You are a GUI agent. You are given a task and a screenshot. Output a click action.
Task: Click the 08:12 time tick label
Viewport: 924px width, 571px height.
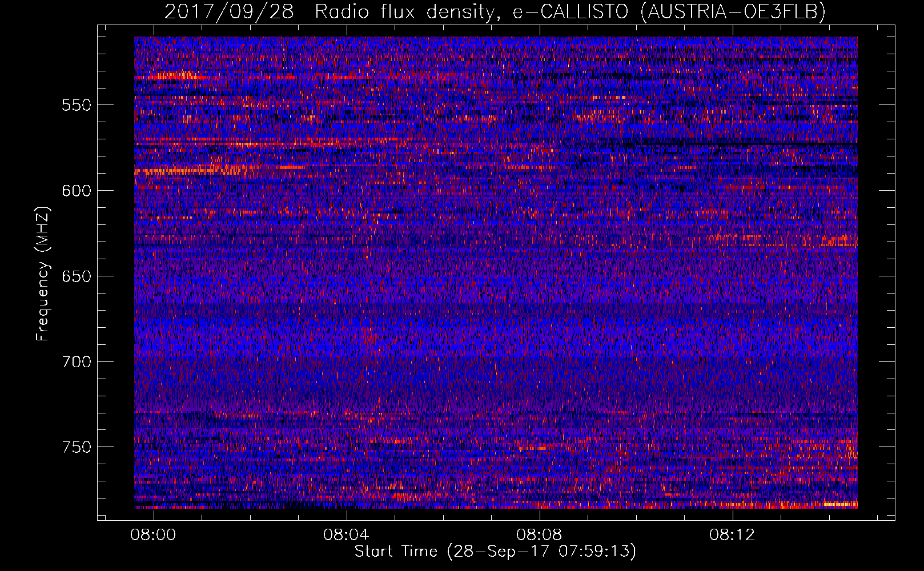(x=732, y=535)
